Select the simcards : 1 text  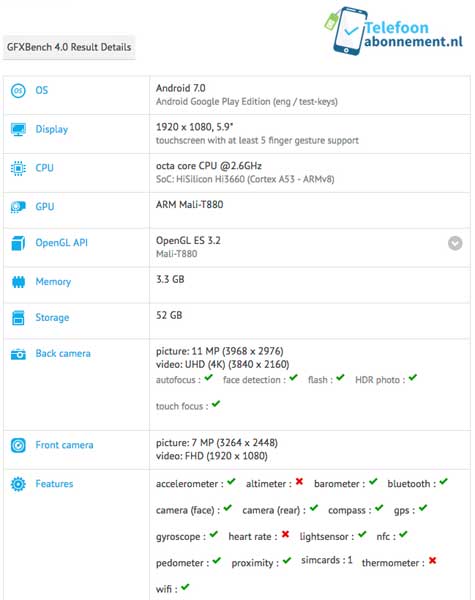(326, 560)
